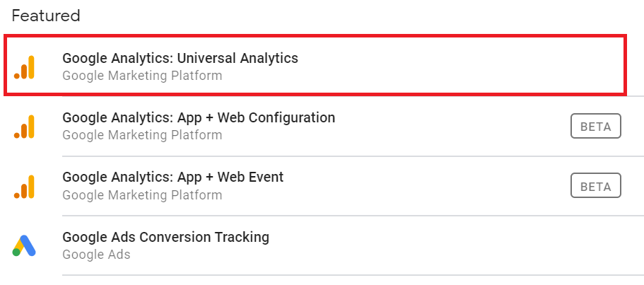Click the Google Ads subtitle text
The image size is (644, 285).
(96, 255)
